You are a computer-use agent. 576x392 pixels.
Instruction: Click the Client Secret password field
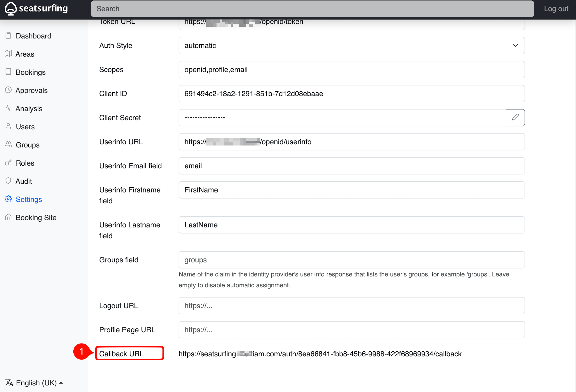pyautogui.click(x=342, y=118)
